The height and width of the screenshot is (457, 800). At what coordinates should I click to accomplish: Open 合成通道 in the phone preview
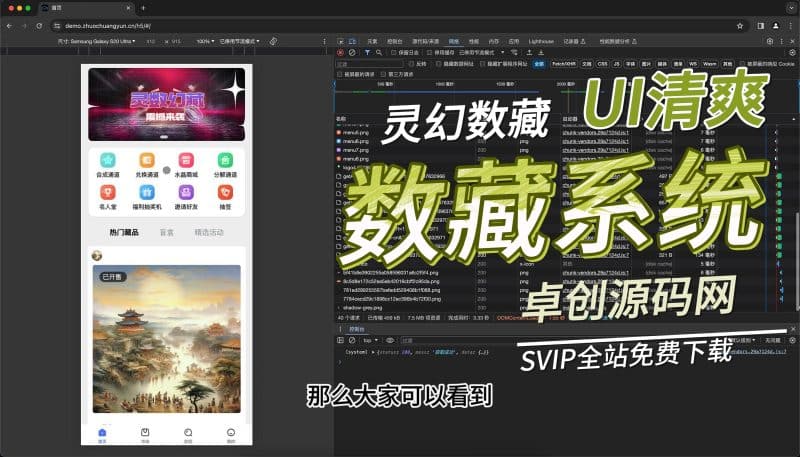pyautogui.click(x=108, y=165)
